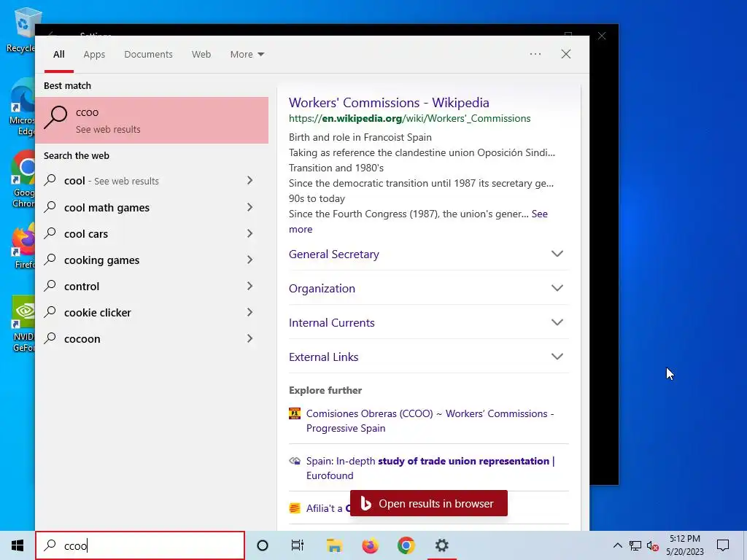Select the NVIDIA GeForce desktop shortcut
747x560 pixels.
click(x=24, y=324)
